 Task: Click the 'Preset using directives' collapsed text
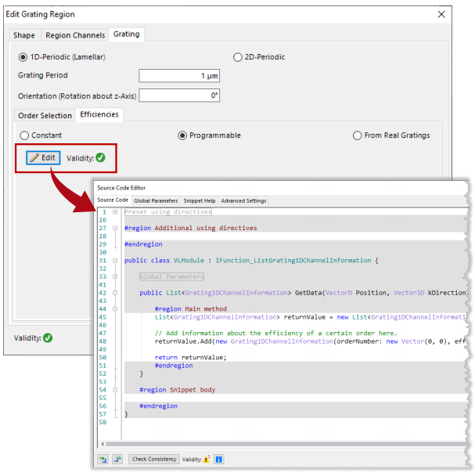tap(167, 212)
